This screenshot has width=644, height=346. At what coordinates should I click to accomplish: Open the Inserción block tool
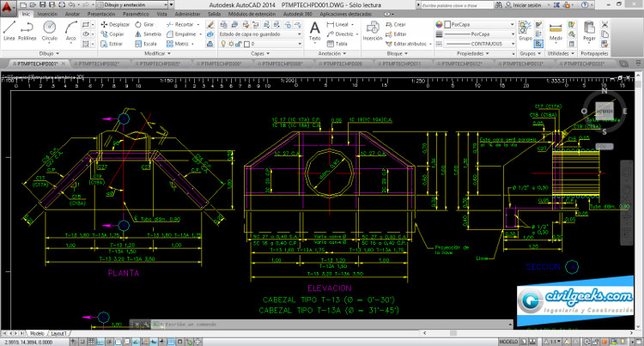point(373,30)
